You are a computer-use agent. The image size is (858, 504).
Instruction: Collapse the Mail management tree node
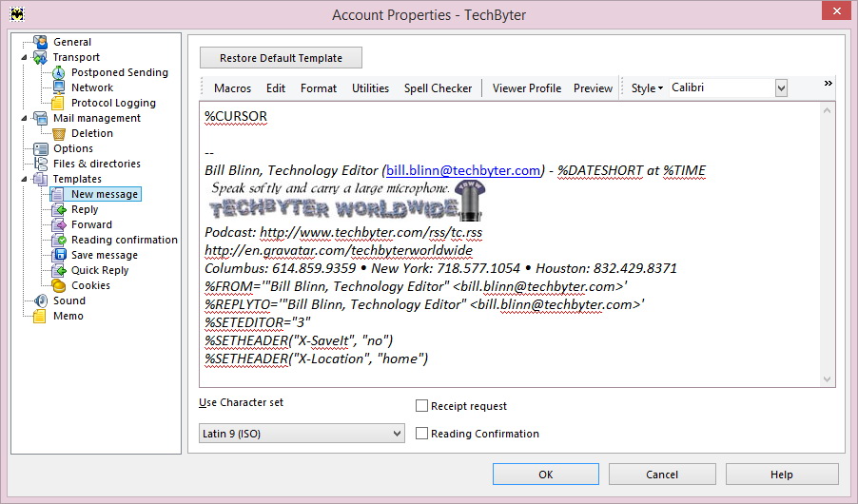[24, 118]
